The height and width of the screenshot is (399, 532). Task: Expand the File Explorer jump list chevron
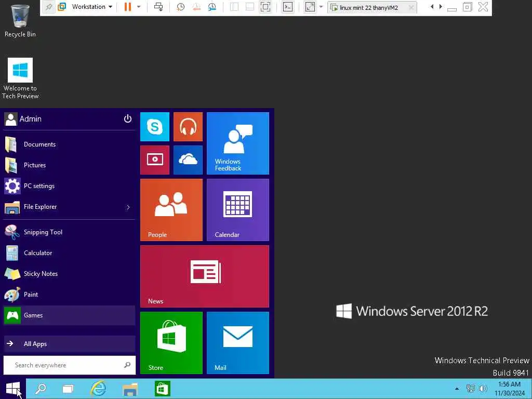128,207
